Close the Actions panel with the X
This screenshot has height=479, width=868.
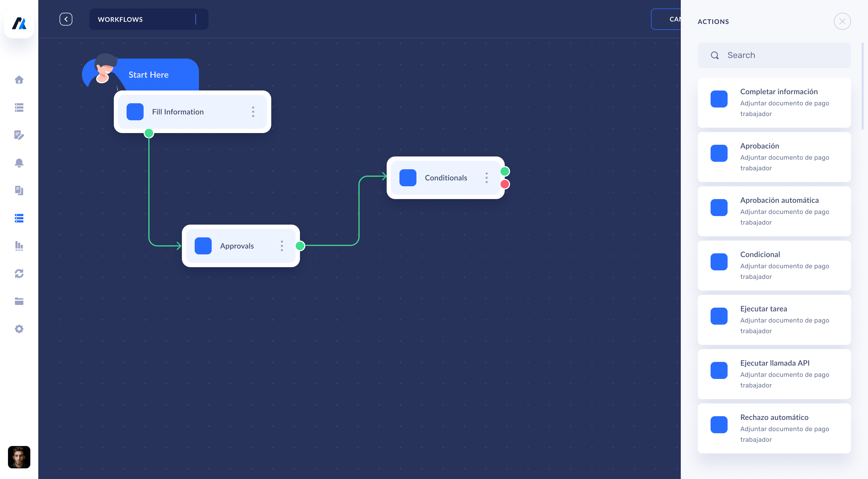coord(842,21)
